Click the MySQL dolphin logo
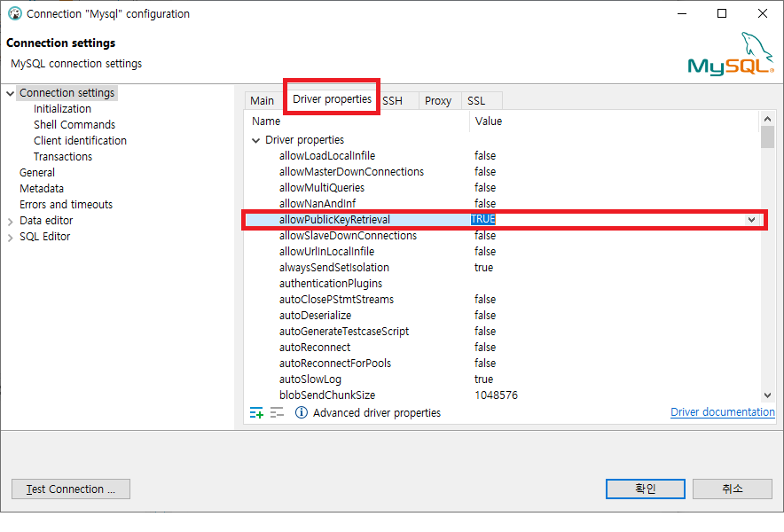The height and width of the screenshot is (532, 784). [x=731, y=54]
